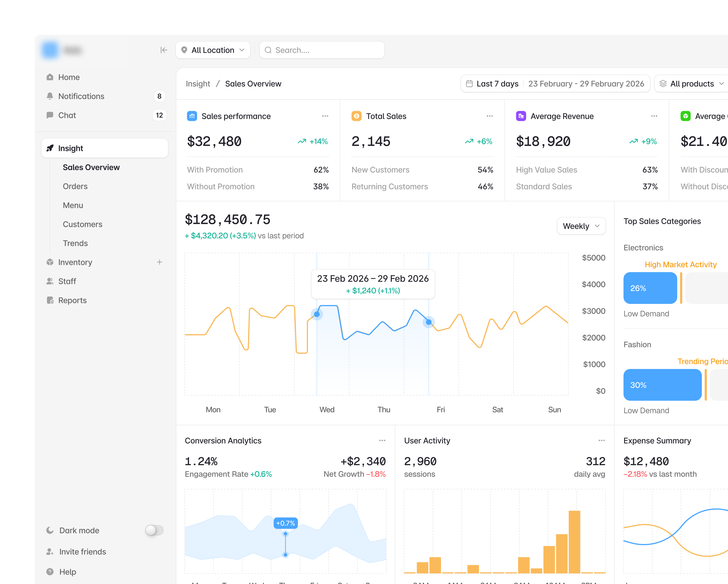Click the Chat bubble icon

coord(50,115)
